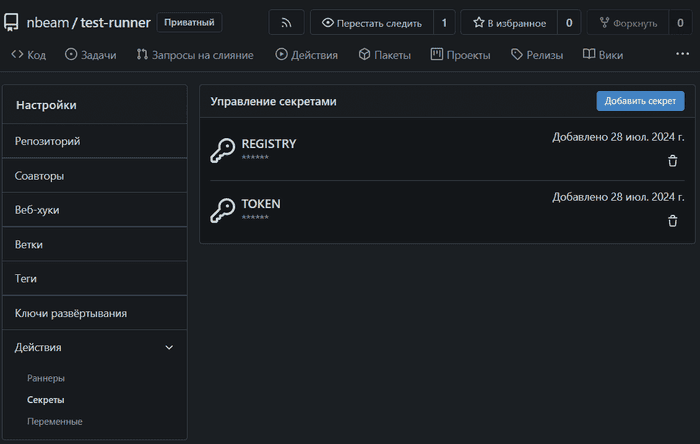Open the nbeam owner link
700x444 pixels.
tap(47, 22)
